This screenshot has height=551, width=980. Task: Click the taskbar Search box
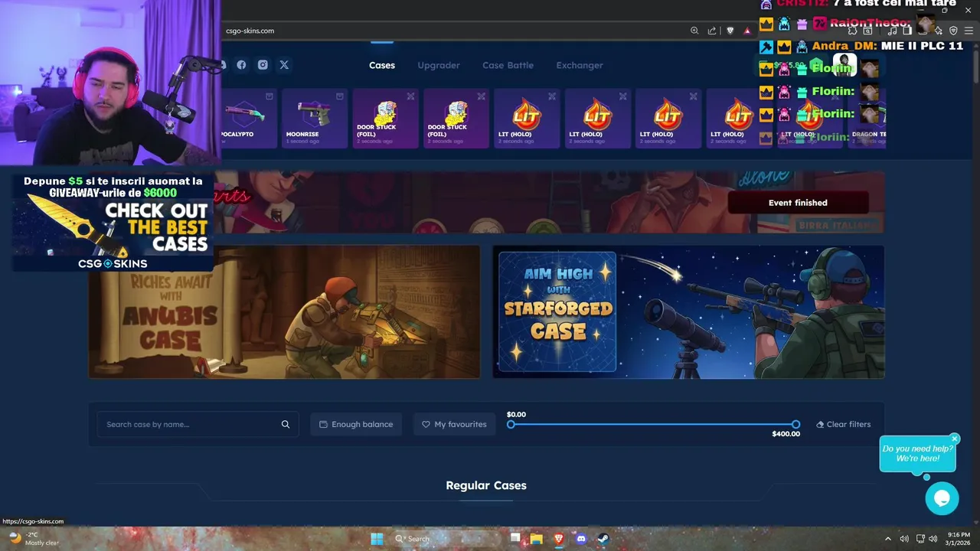tap(446, 539)
